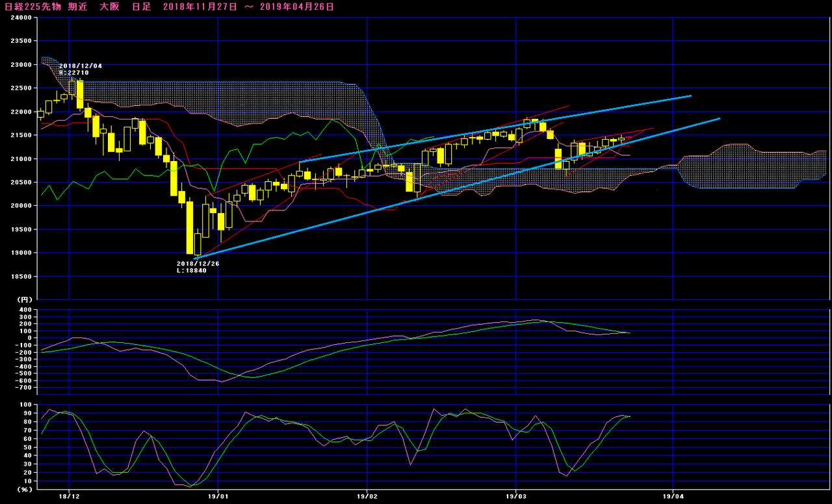Click the -500 label on MACD axis
Image resolution: width=832 pixels, height=504 pixels.
24,373
